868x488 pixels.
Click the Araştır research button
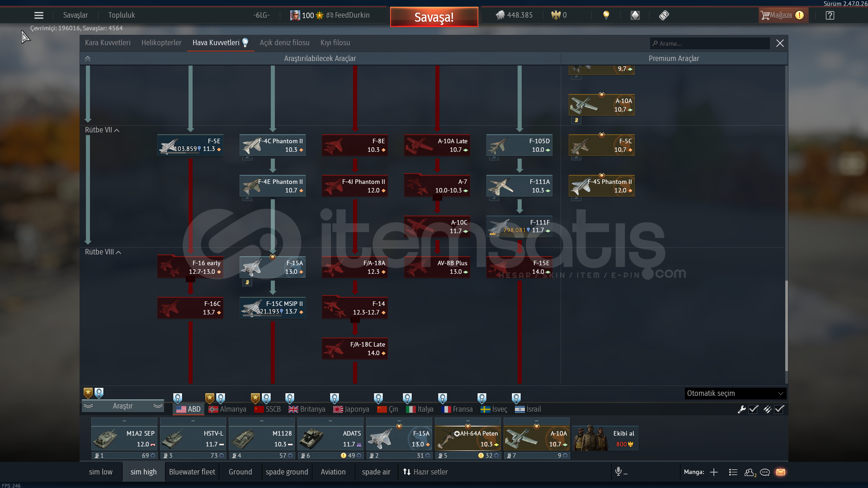click(x=123, y=406)
